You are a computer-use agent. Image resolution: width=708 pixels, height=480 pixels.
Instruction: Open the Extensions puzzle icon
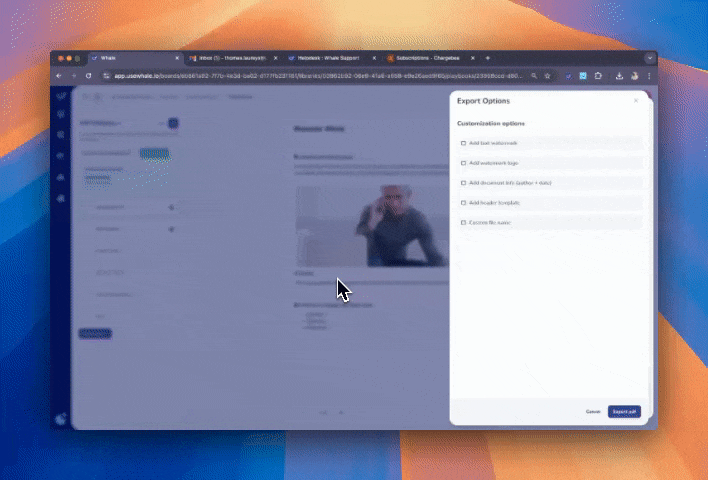point(598,76)
